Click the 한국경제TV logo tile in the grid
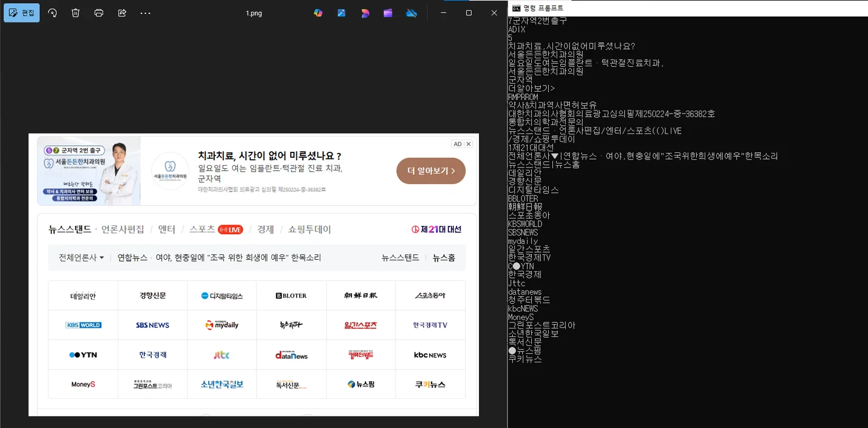 pos(430,325)
